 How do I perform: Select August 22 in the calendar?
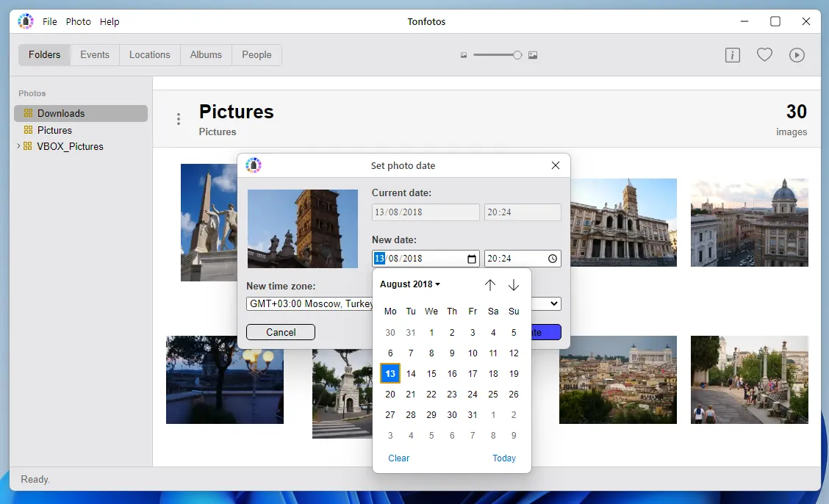point(431,395)
